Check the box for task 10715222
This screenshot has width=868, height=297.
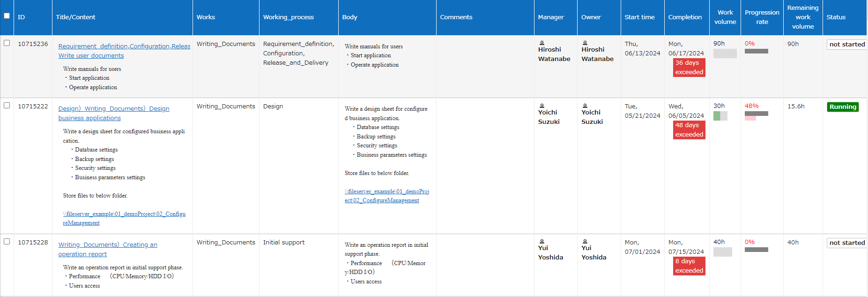(x=7, y=105)
